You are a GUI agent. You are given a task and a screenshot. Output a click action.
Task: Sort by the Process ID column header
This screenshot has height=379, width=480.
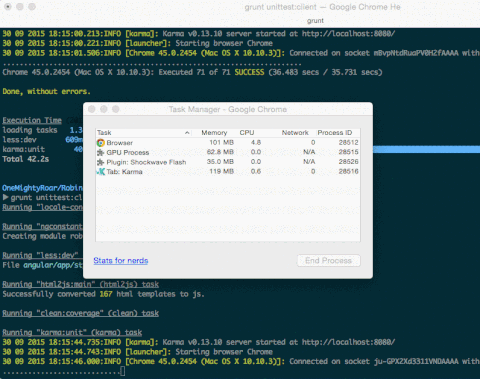335,133
